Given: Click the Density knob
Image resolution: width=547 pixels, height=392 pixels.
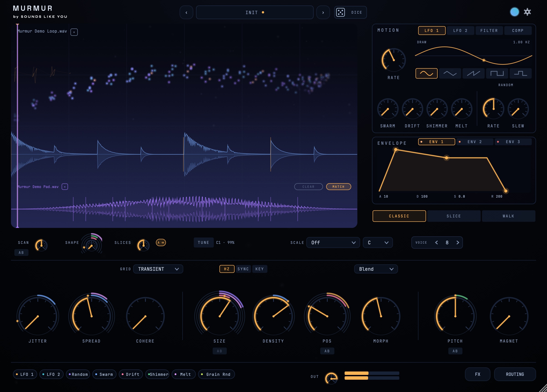Looking at the screenshot, I should pyautogui.click(x=273, y=316).
